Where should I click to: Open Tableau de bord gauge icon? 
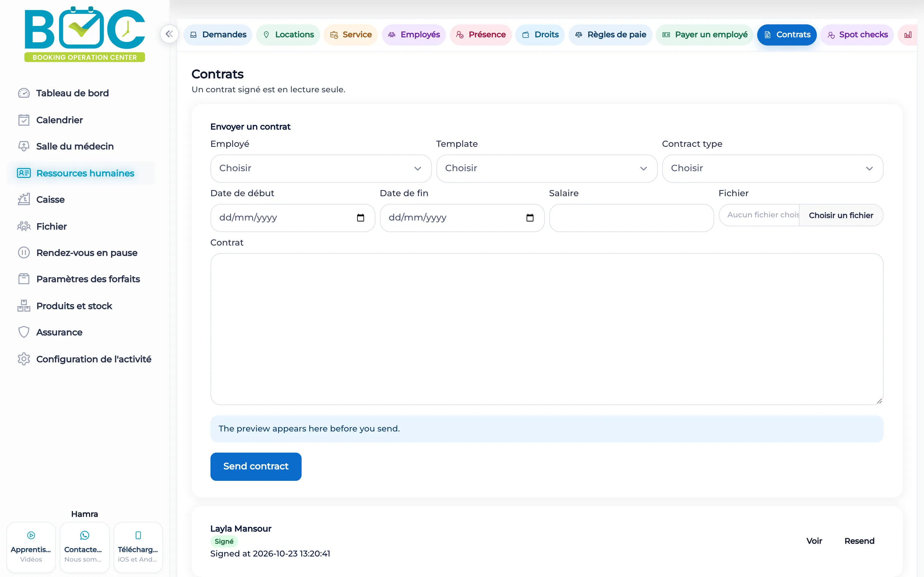pos(24,93)
